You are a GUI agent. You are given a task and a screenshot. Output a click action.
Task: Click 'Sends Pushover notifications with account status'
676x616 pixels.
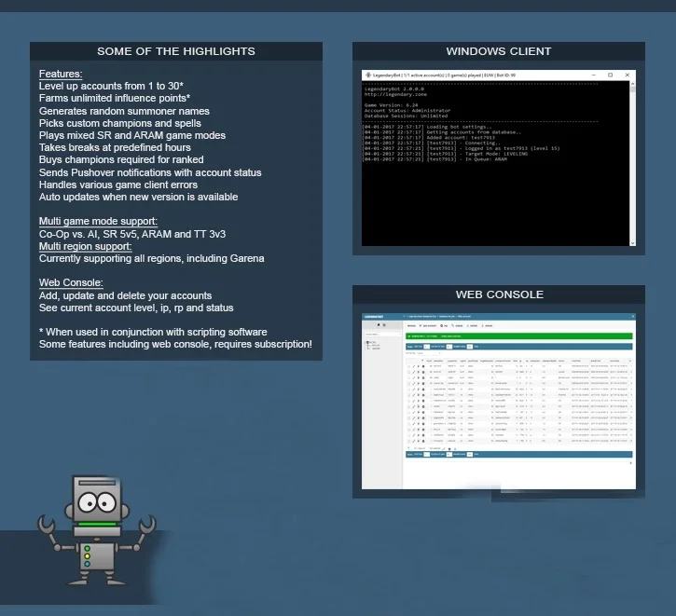point(150,172)
